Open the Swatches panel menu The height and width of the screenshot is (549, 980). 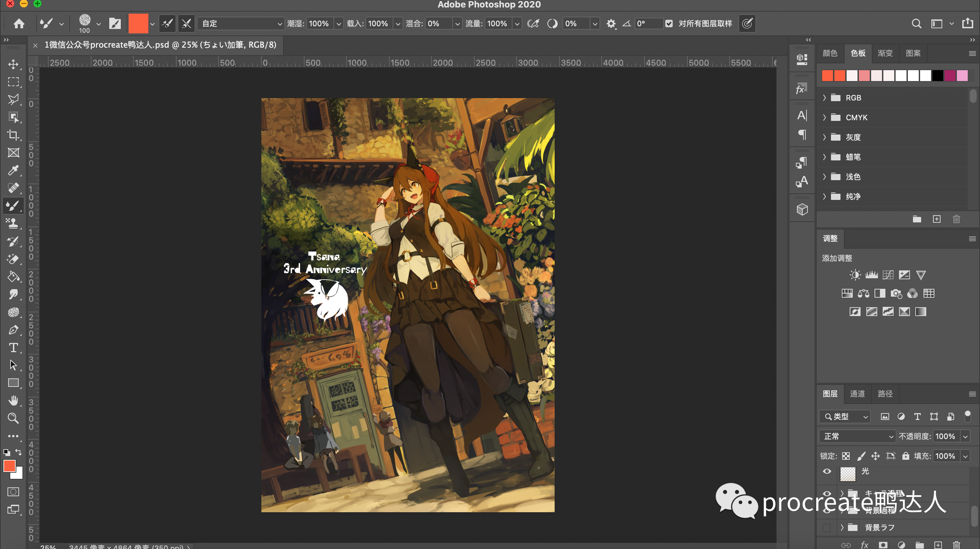[972, 53]
